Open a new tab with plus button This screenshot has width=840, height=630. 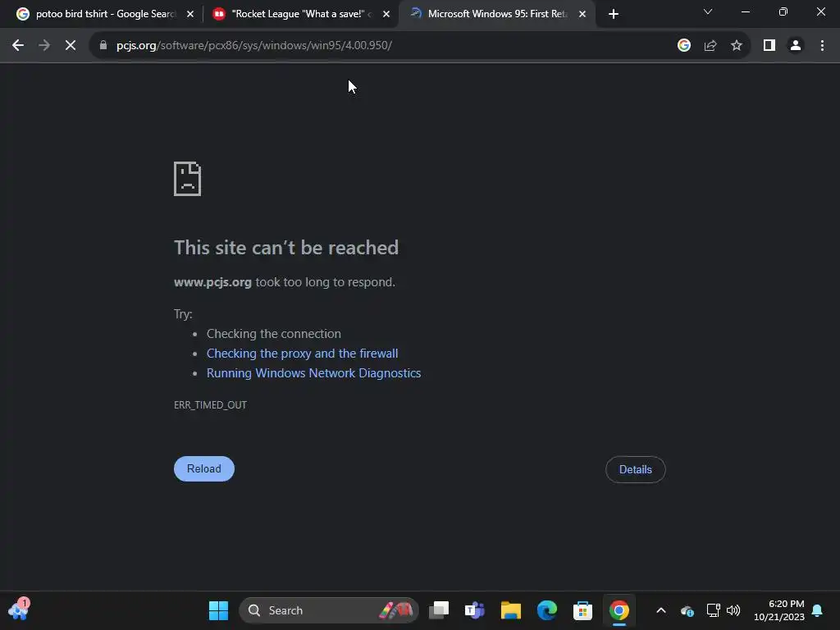(x=614, y=15)
